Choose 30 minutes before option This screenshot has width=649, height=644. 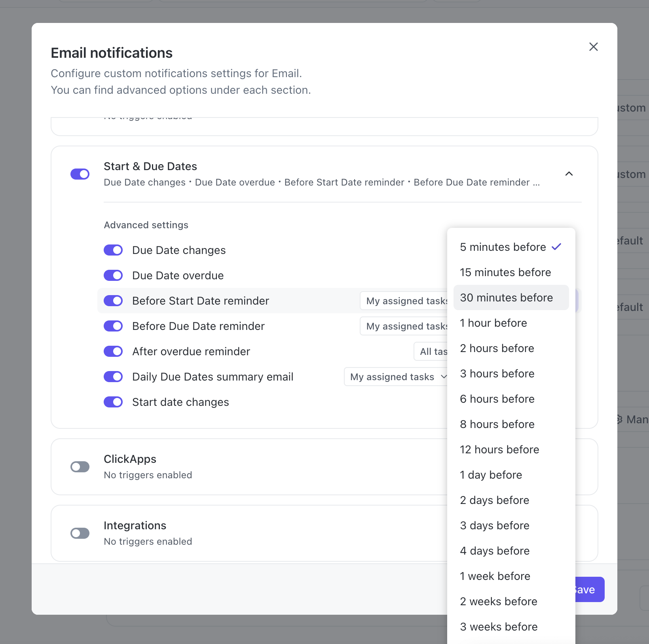511,297
